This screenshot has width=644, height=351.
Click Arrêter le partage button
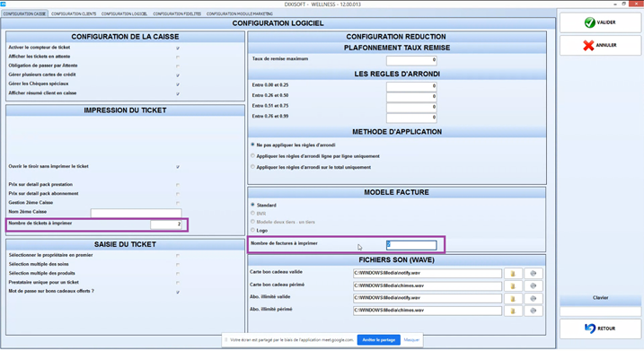[379, 340]
